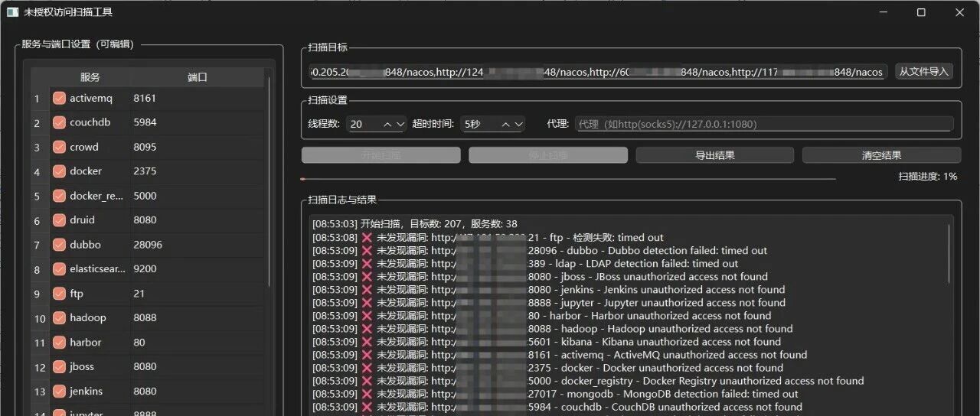This screenshot has height=416, width=980.
Task: Select port cell 8161 for activemq
Action: coord(198,98)
